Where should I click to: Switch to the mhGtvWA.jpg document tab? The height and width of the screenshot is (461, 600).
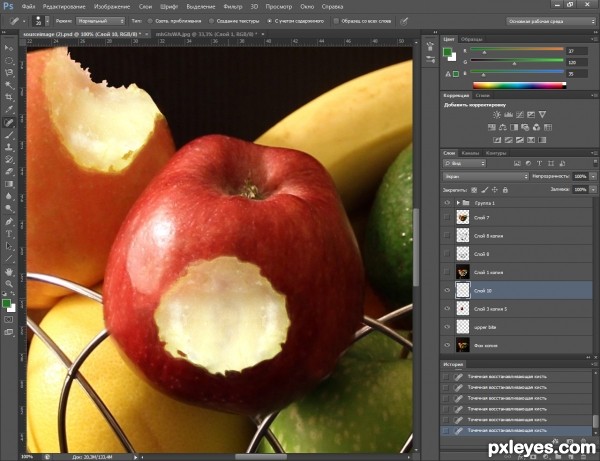tap(206, 34)
